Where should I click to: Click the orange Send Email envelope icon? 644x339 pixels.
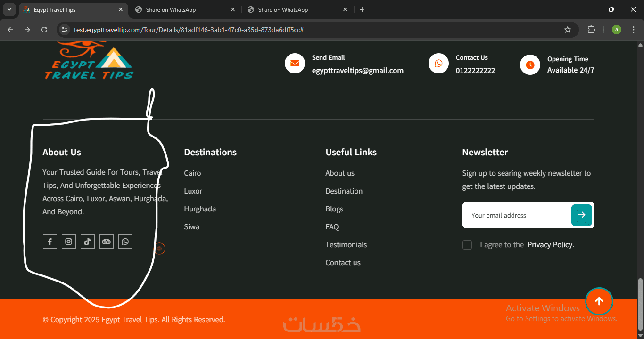pos(295,64)
